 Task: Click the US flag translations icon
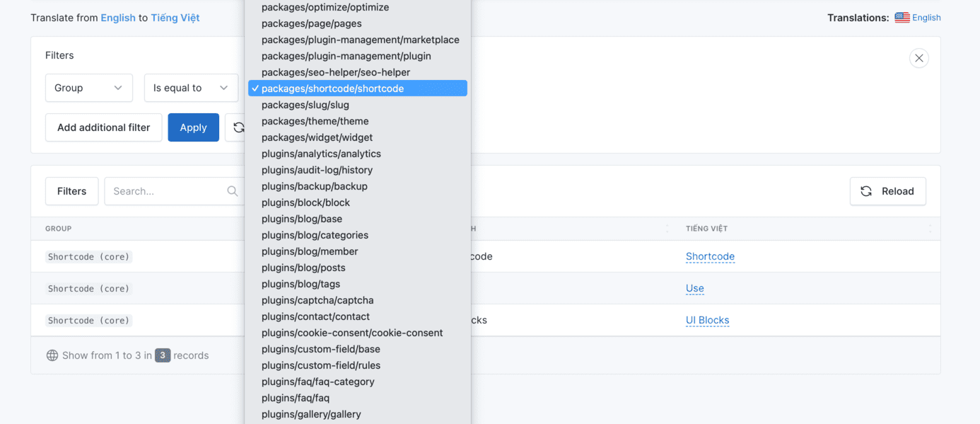pos(902,18)
